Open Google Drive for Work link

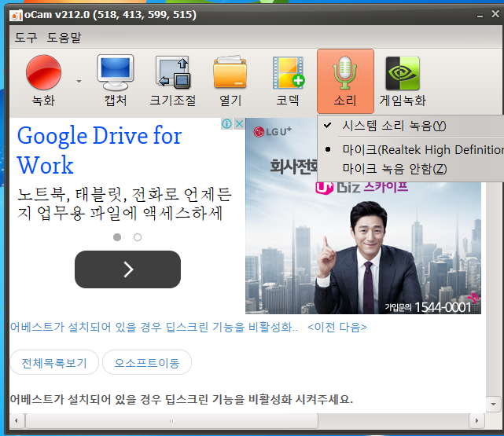tap(99, 150)
